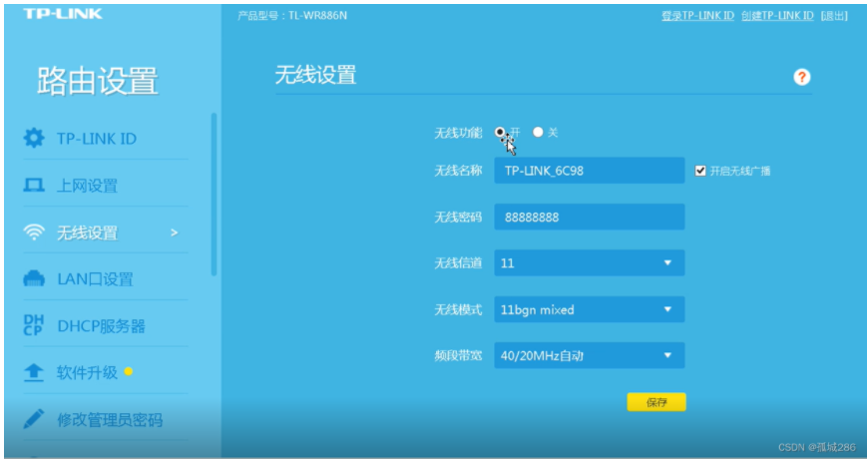The width and height of the screenshot is (868, 461).
Task: Open the 频段带宽 dropdown showing 40/20MHz自动
Action: 589,355
